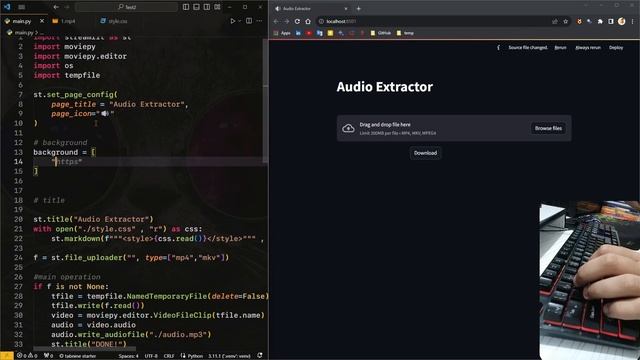
Task: Open the orange extension icon in browser toolbar
Action: pyautogui.click(x=579, y=21)
